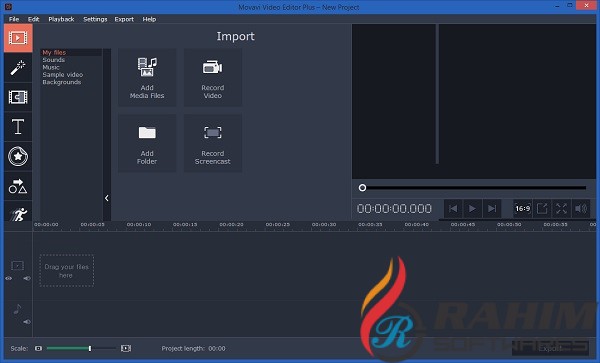The image size is (600, 363).
Task: Jump to next frame button
Action: tap(492, 208)
